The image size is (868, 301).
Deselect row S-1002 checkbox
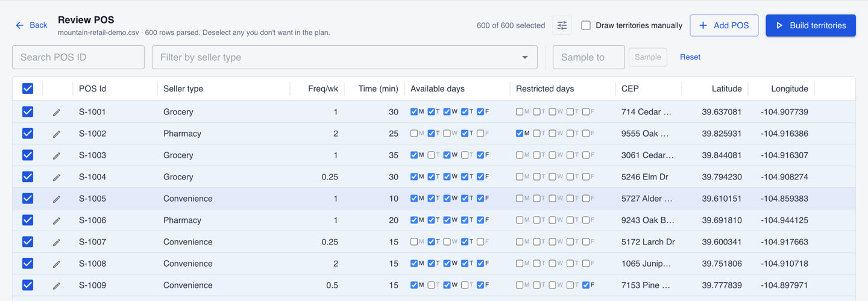pyautogui.click(x=28, y=134)
